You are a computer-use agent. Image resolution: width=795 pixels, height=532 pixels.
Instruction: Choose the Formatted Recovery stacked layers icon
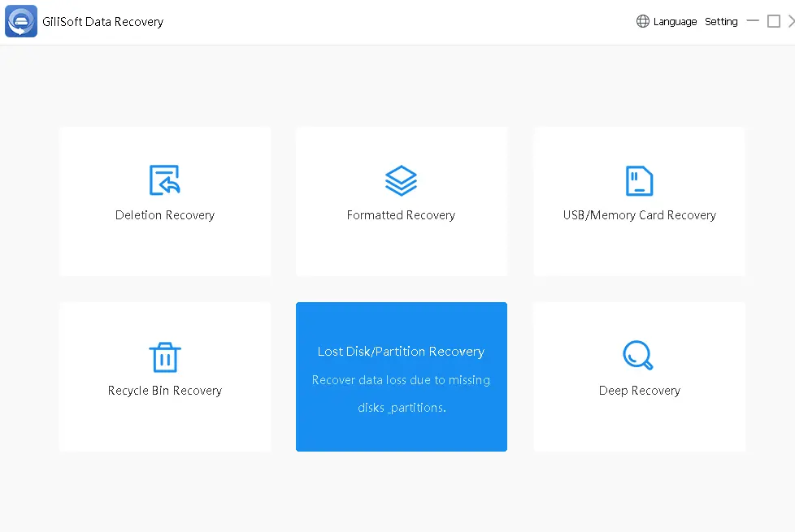(x=401, y=180)
